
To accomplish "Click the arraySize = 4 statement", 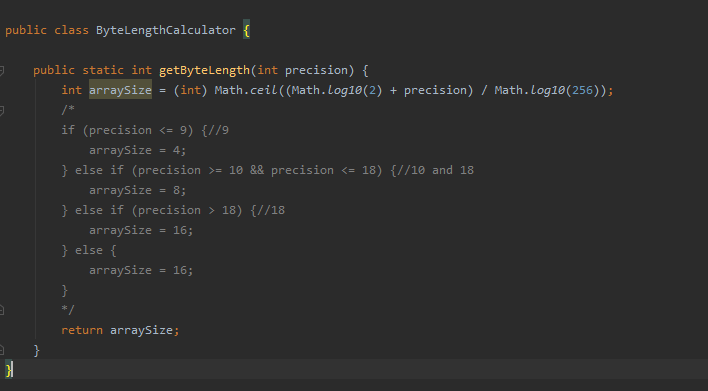I will [138, 150].
